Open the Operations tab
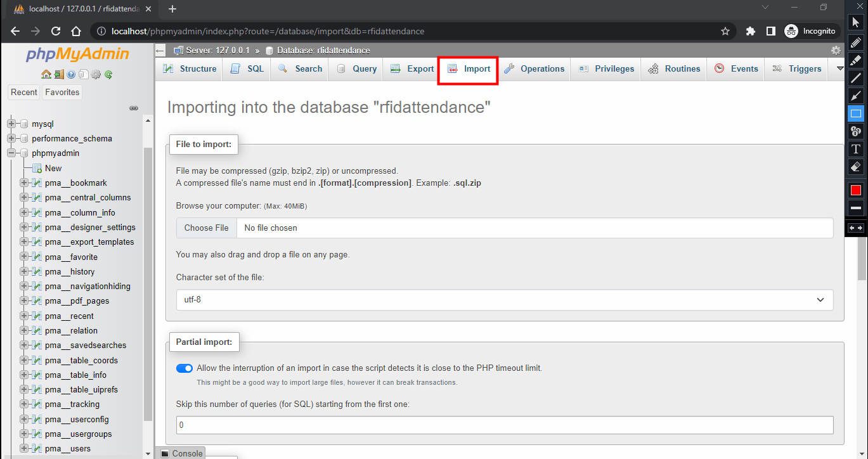 [534, 69]
